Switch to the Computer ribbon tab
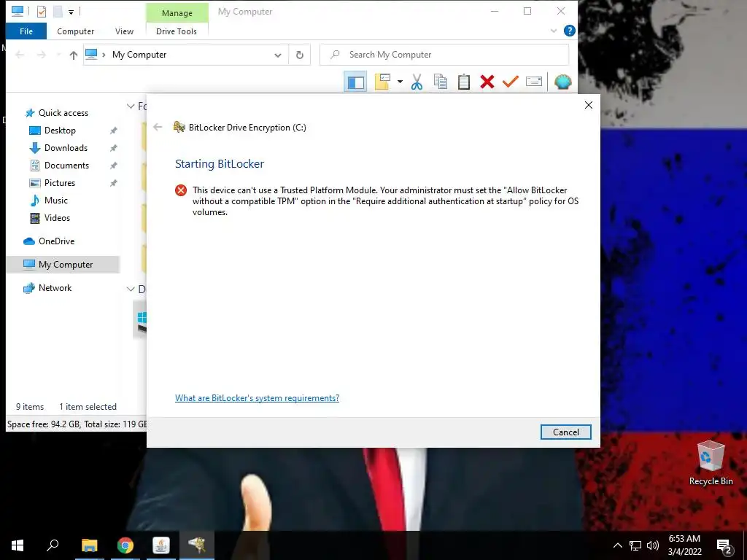Screen dimensions: 747x560 [75, 31]
